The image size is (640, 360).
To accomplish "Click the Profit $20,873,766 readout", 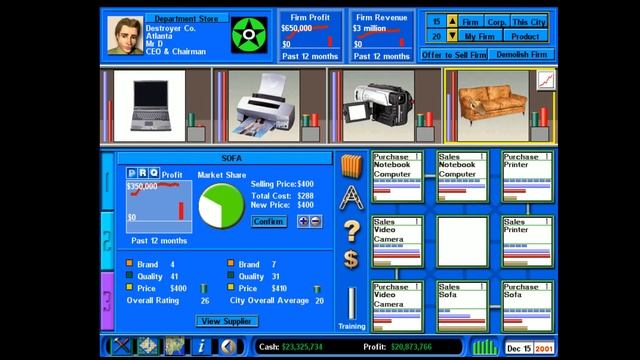I will tap(397, 347).
